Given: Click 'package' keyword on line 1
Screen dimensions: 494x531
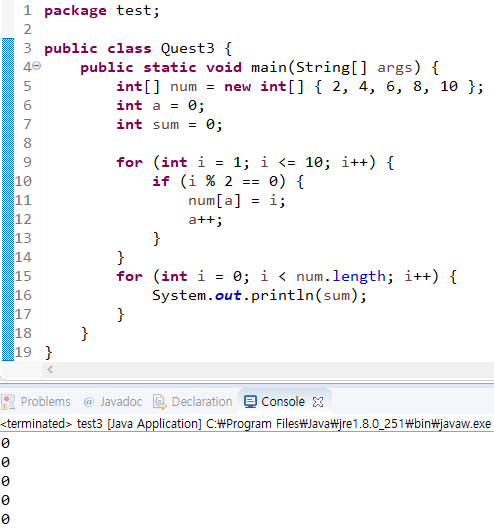Looking at the screenshot, I should pos(76,11).
